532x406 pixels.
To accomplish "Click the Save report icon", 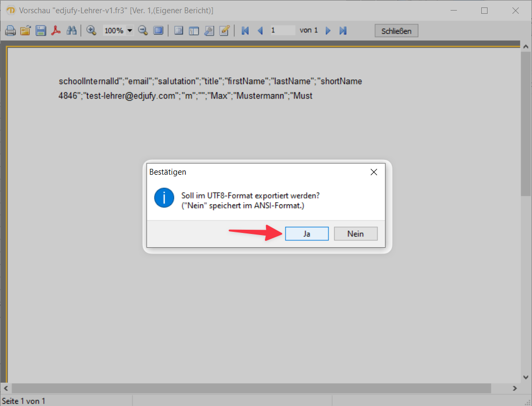I will 41,30.
